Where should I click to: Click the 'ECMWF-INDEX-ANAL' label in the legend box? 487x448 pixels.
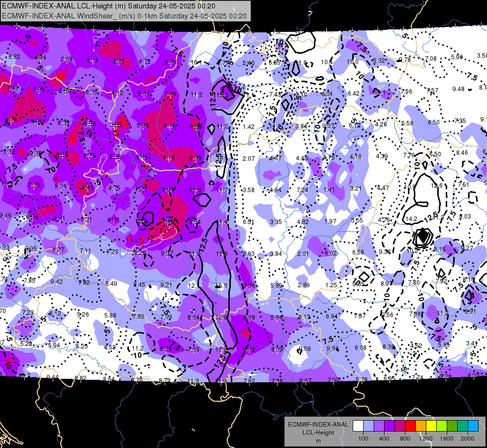click(318, 425)
